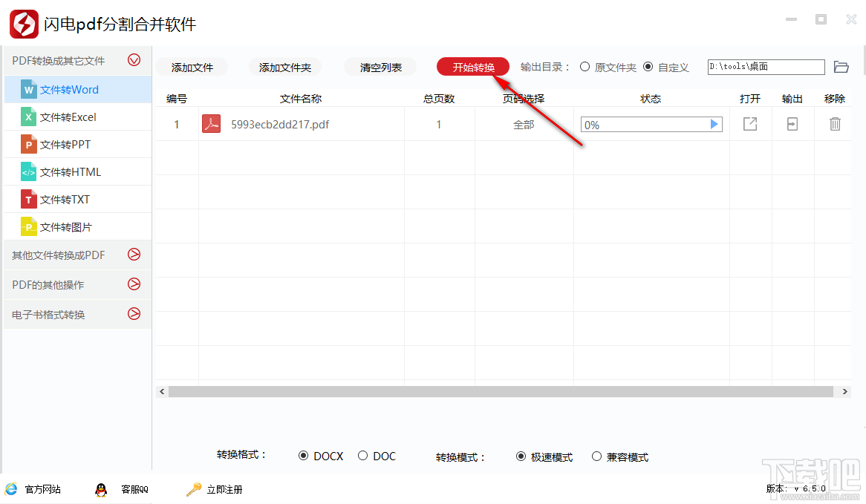
Task: Remove 5993ecb2dd217.pdf using the trash icon
Action: 835,124
